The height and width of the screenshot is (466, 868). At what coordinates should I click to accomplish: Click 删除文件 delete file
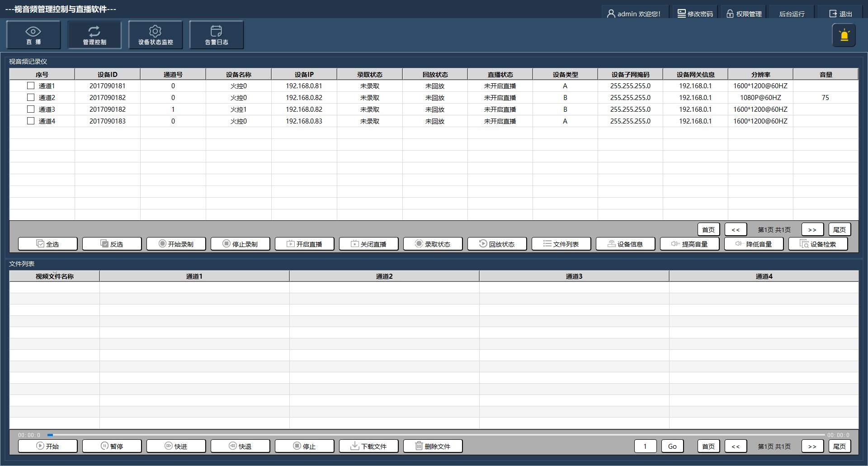[433, 446]
